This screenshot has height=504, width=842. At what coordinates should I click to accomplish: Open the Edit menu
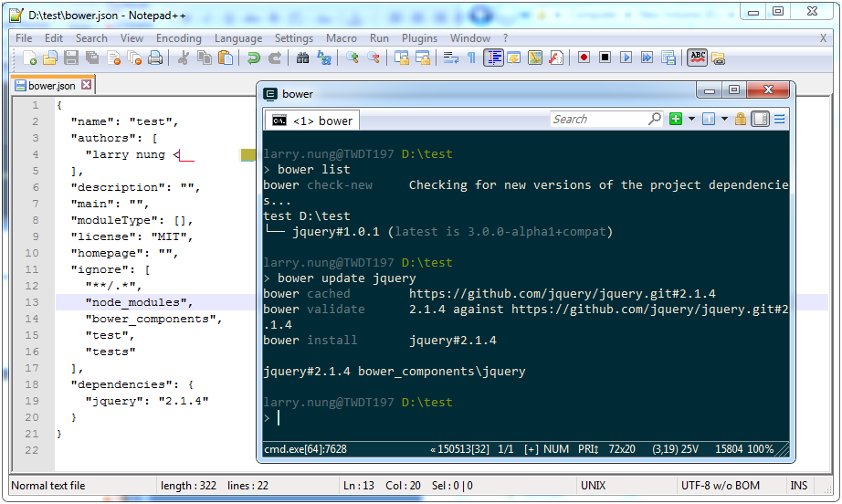(x=54, y=38)
